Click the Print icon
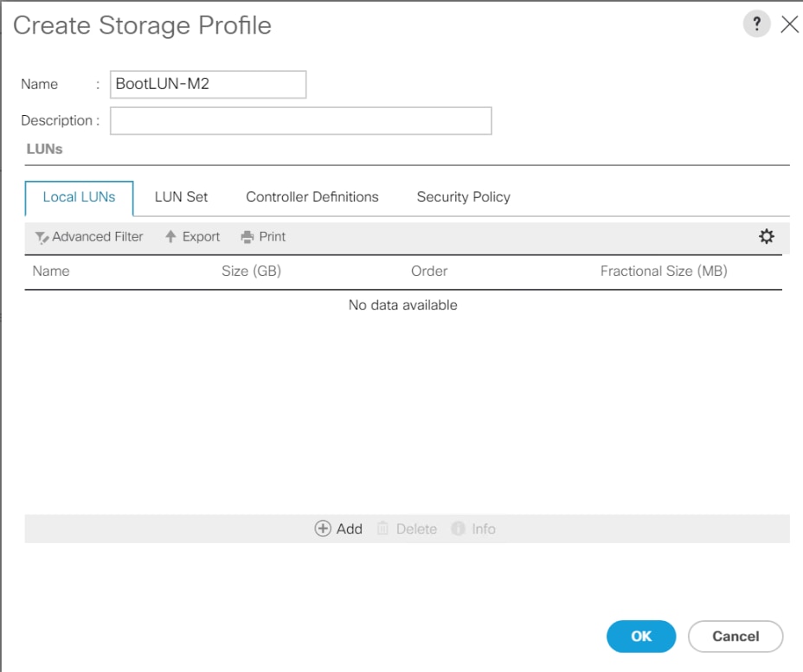803x672 pixels. pyautogui.click(x=246, y=236)
